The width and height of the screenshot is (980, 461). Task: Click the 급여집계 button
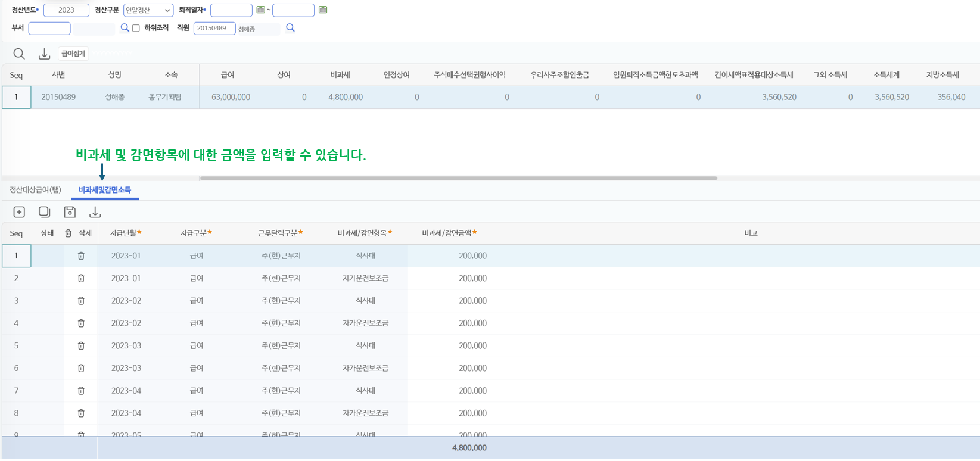(73, 54)
